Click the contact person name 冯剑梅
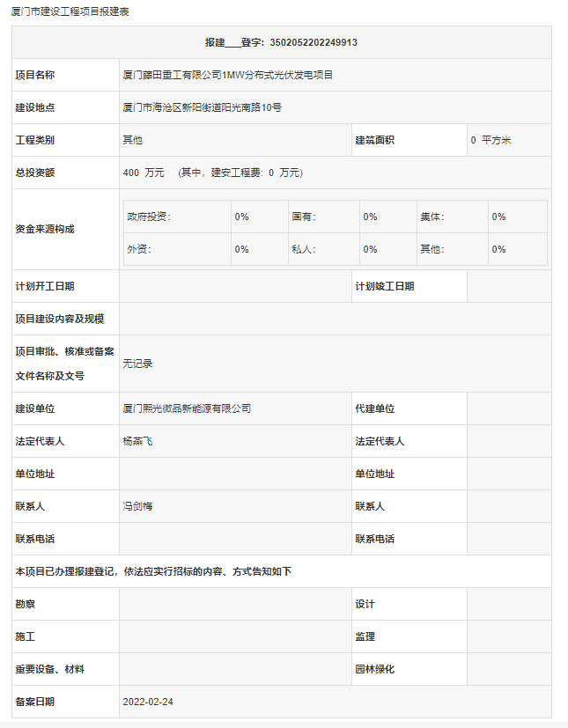 coord(137,506)
